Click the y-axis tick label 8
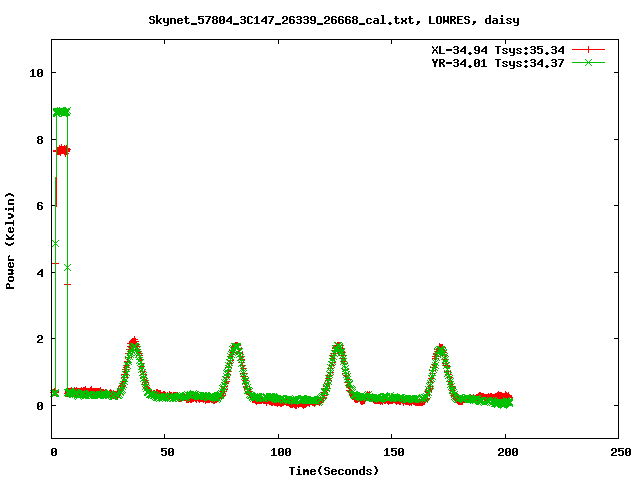 click(x=40, y=140)
